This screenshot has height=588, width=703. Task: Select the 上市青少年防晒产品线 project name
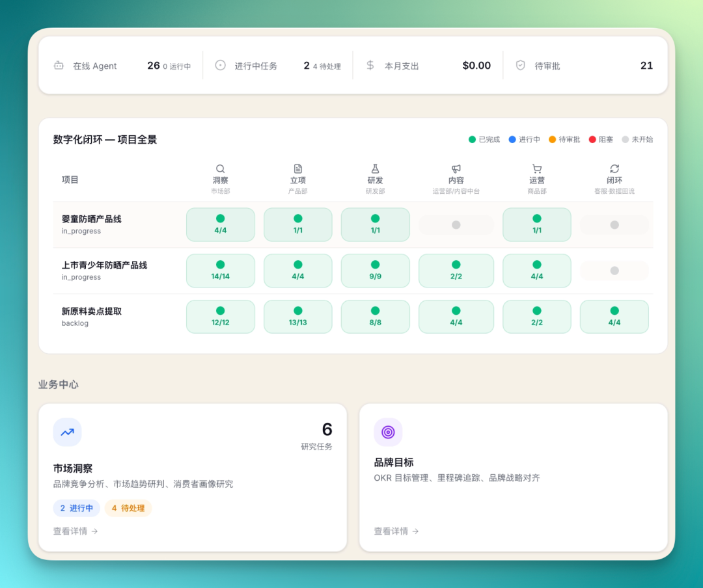point(104,265)
